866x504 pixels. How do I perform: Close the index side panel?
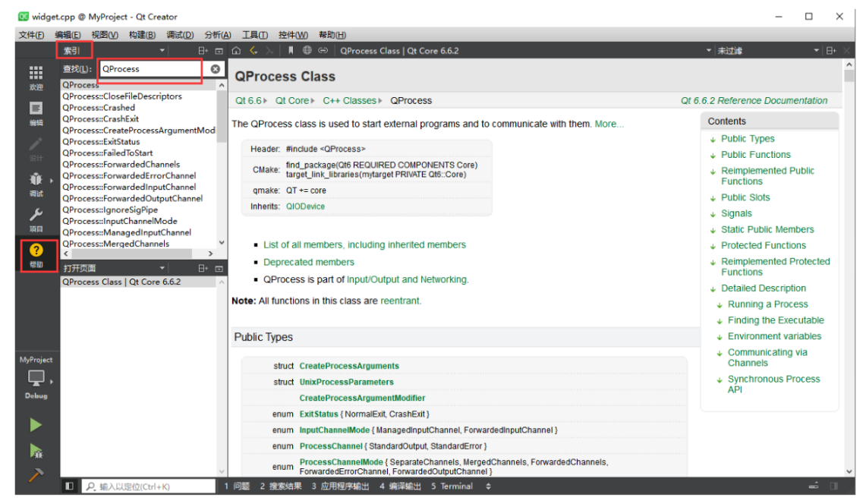pos(219,51)
